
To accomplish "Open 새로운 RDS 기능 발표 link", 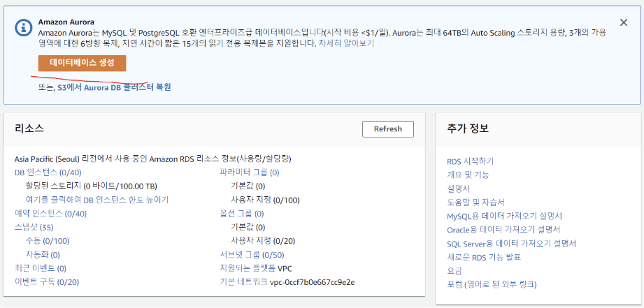I will [484, 258].
